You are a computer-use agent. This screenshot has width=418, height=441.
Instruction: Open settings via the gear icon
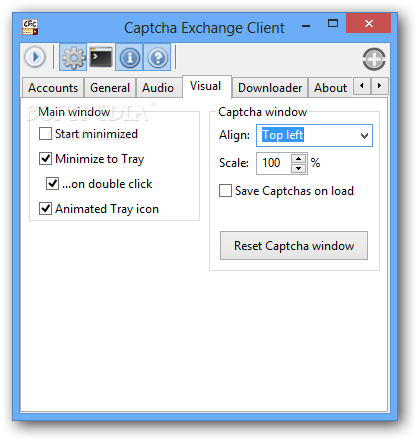pyautogui.click(x=73, y=57)
